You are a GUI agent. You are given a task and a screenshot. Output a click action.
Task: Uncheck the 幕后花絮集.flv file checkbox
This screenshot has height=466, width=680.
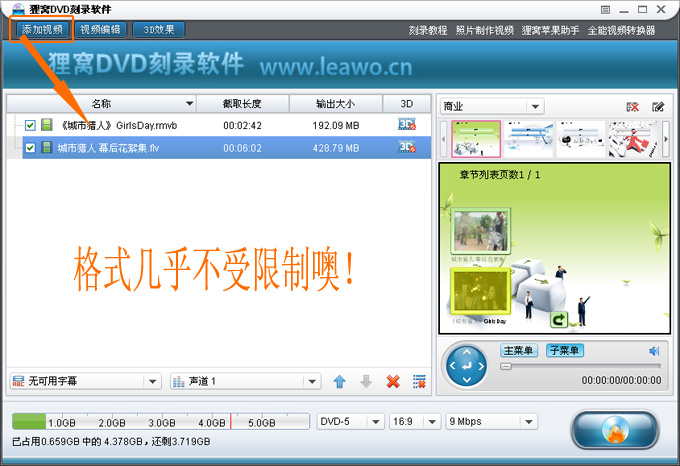[30, 148]
